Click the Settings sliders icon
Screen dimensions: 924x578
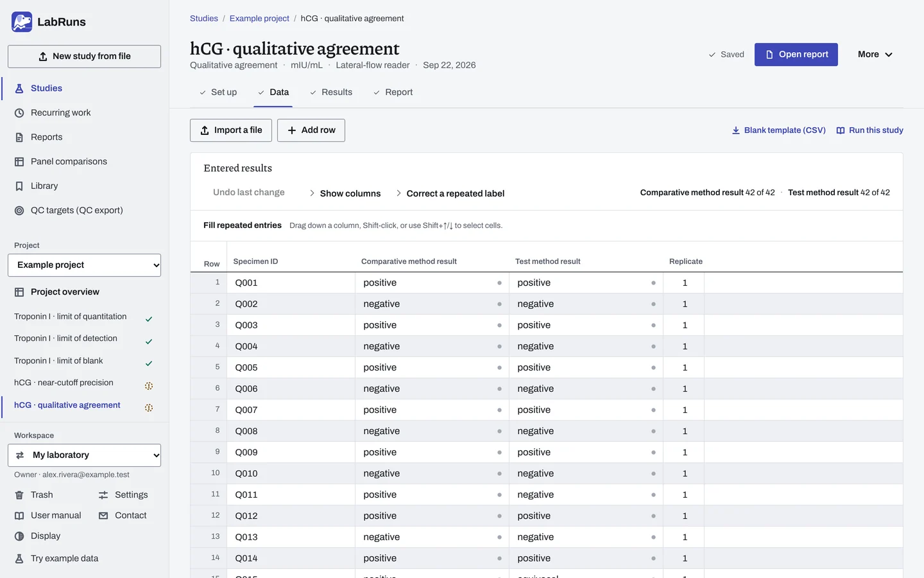click(x=103, y=495)
